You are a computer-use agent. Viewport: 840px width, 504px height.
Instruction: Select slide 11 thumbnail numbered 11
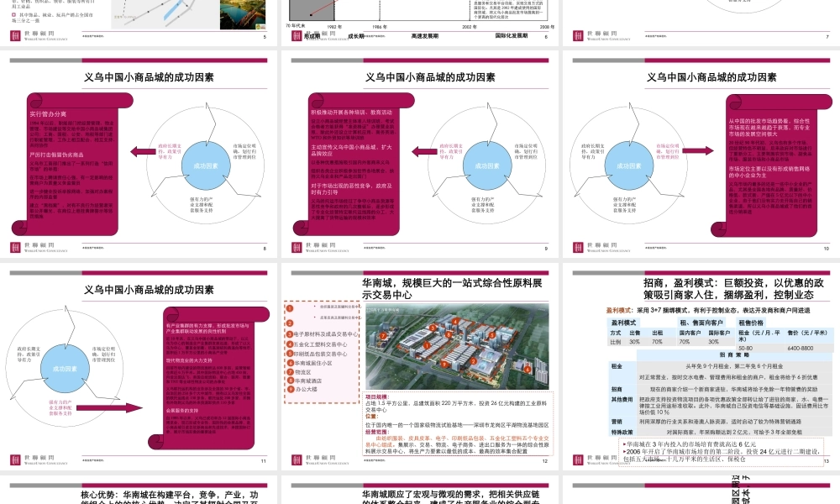[x=139, y=366]
